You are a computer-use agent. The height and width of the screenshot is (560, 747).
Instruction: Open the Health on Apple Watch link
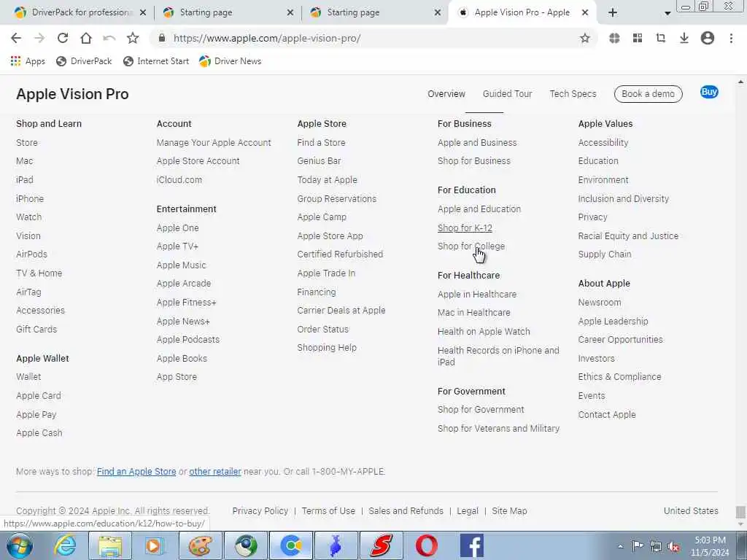point(484,332)
